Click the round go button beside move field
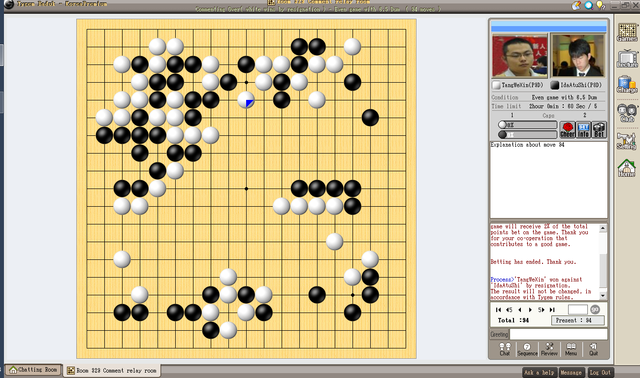This screenshot has width=640, height=378. 595,309
